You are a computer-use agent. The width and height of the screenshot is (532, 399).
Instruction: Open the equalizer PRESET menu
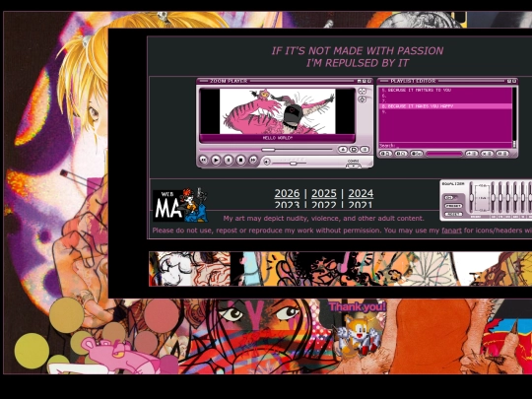pos(453,206)
